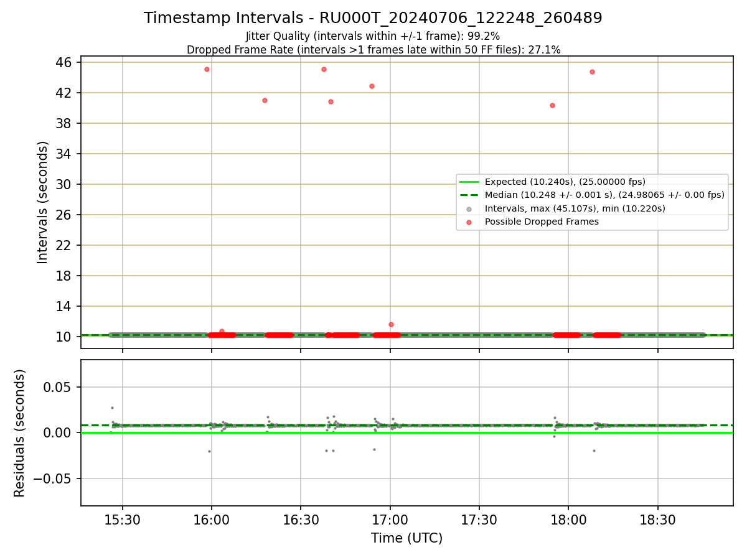The height and width of the screenshot is (560, 747).
Task: Click the '42' y-axis tick label
Action: (x=64, y=93)
